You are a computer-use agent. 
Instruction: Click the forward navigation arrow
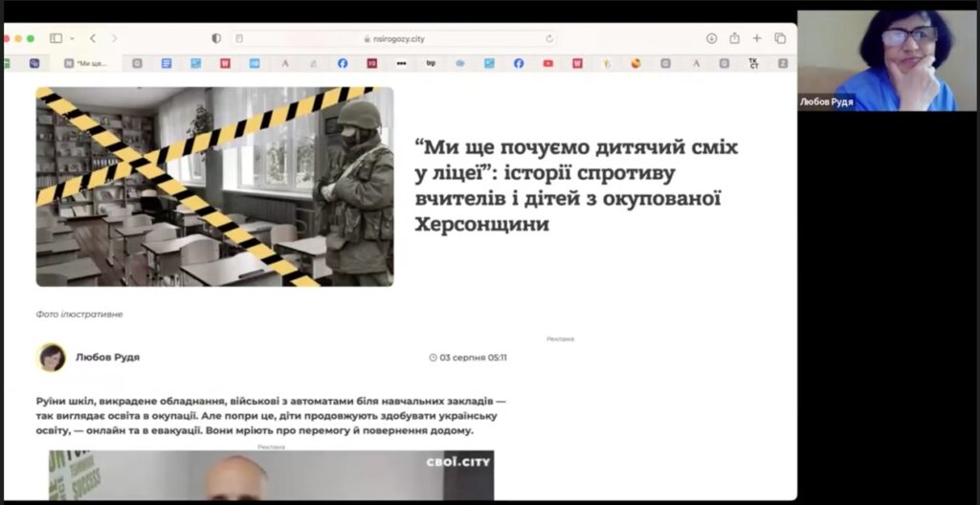(x=114, y=38)
